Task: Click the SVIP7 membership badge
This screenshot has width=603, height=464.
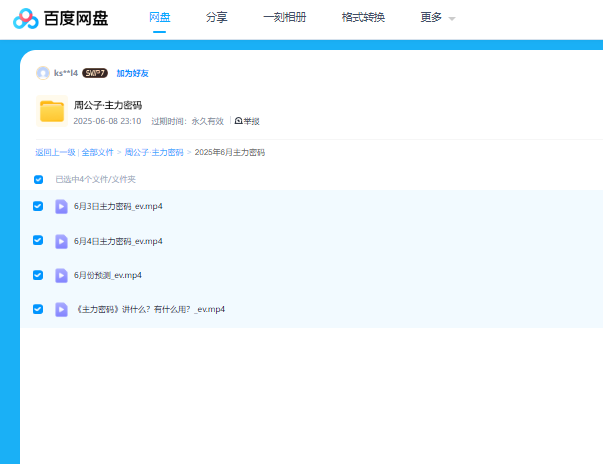Action: (x=95, y=73)
